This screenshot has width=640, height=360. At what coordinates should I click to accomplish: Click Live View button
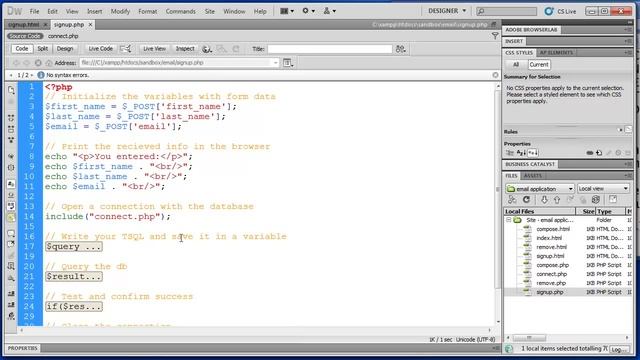[x=154, y=49]
